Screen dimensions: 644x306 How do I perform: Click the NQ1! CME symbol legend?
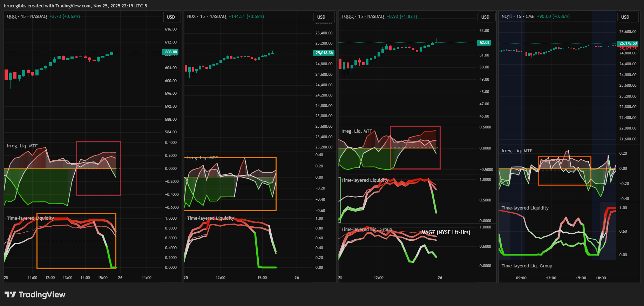(518, 16)
